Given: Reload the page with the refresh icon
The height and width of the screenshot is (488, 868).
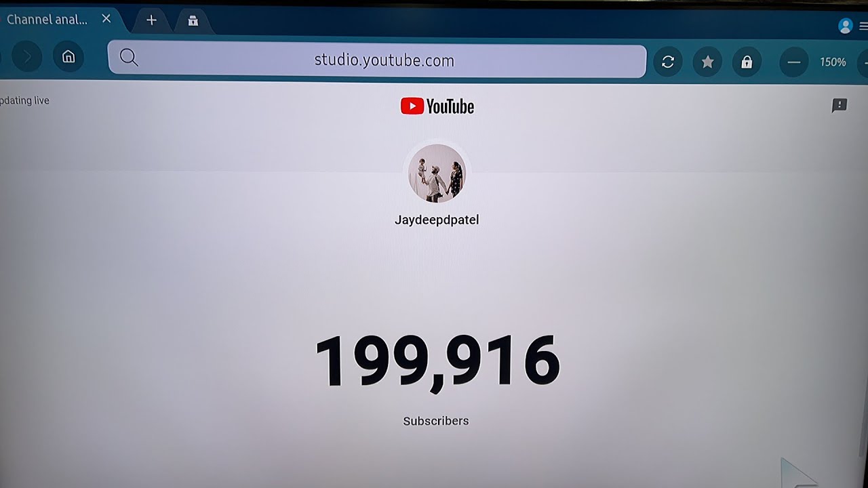Looking at the screenshot, I should pyautogui.click(x=668, y=62).
